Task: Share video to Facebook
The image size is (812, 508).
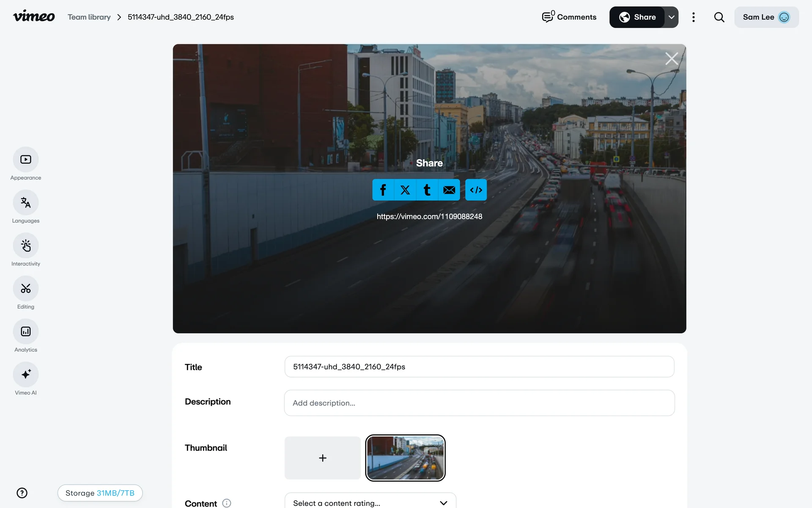Action: [383, 190]
